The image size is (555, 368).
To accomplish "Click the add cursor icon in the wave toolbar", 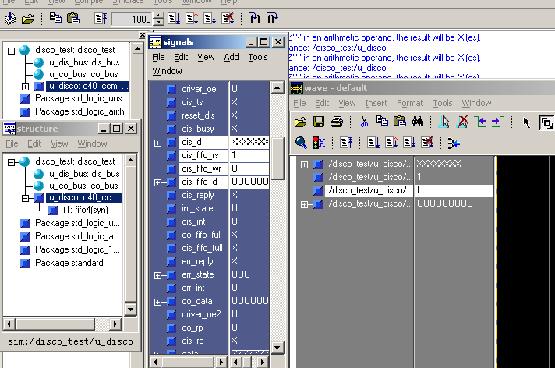I will pyautogui.click(x=444, y=122).
